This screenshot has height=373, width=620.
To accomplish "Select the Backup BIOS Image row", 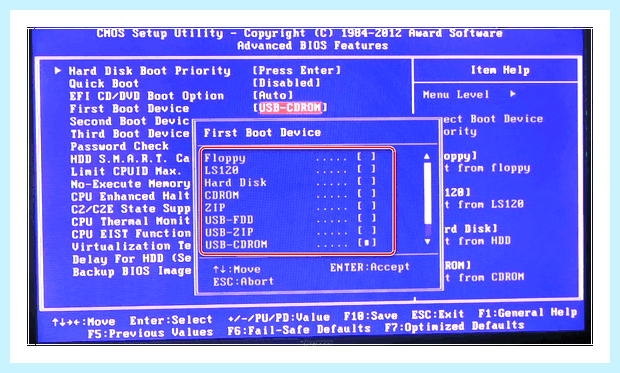I will [x=132, y=272].
